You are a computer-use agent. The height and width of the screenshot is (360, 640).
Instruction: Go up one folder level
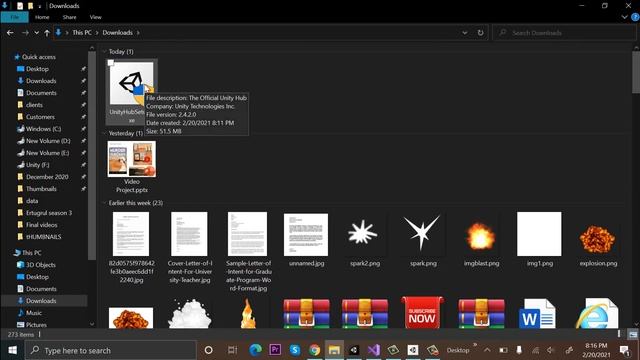47,33
